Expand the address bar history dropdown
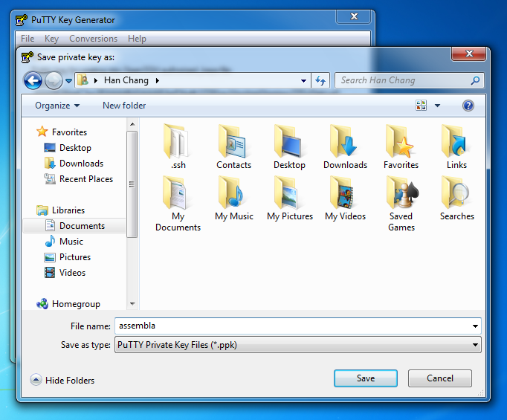 coord(303,80)
